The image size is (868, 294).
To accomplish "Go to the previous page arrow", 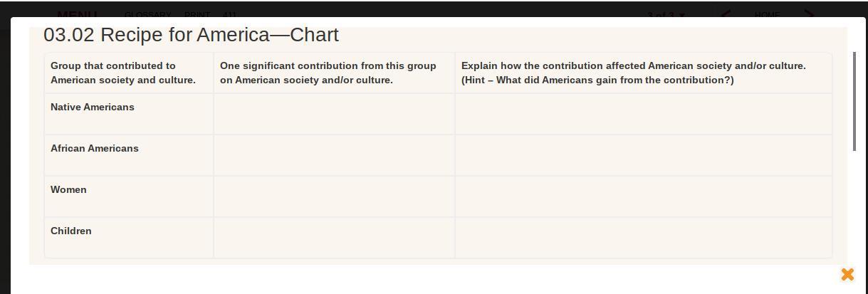I will (x=726, y=14).
